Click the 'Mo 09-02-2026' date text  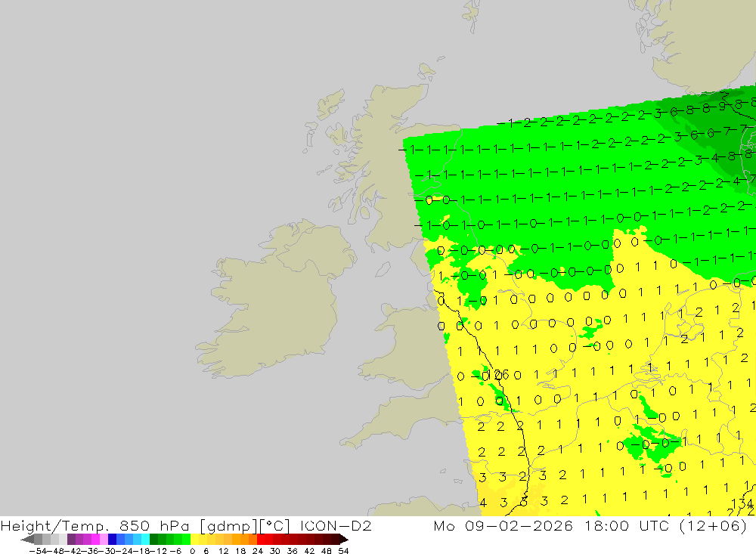(503, 526)
